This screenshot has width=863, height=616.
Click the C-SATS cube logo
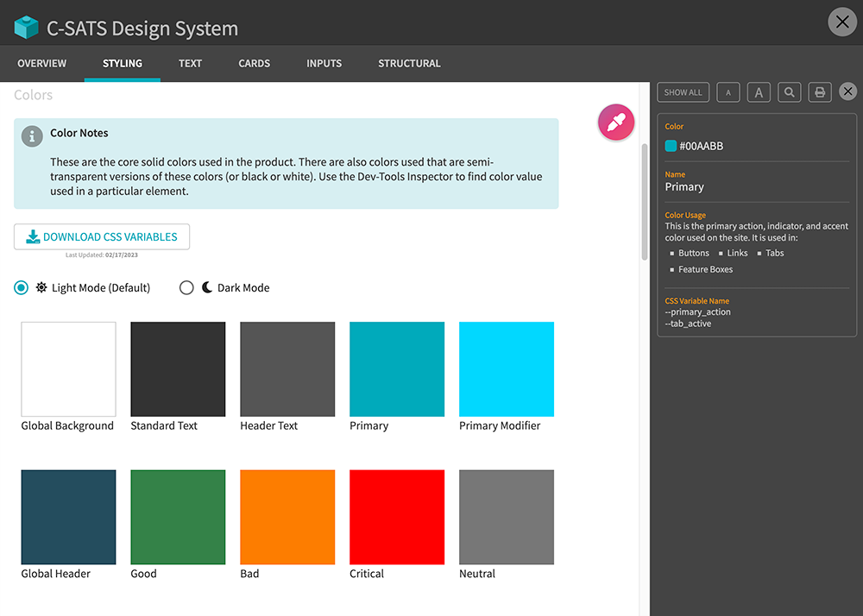27,27
